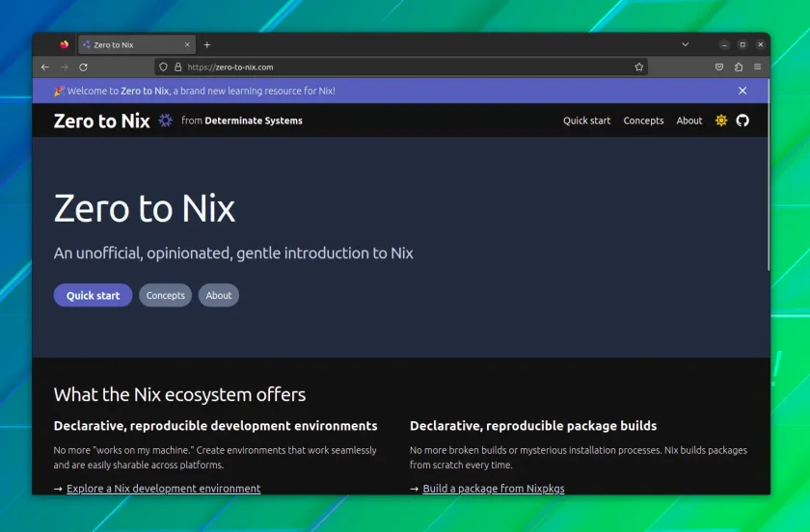The height and width of the screenshot is (532, 810).
Task: Dismiss the welcome announcement banner
Action: click(x=742, y=91)
